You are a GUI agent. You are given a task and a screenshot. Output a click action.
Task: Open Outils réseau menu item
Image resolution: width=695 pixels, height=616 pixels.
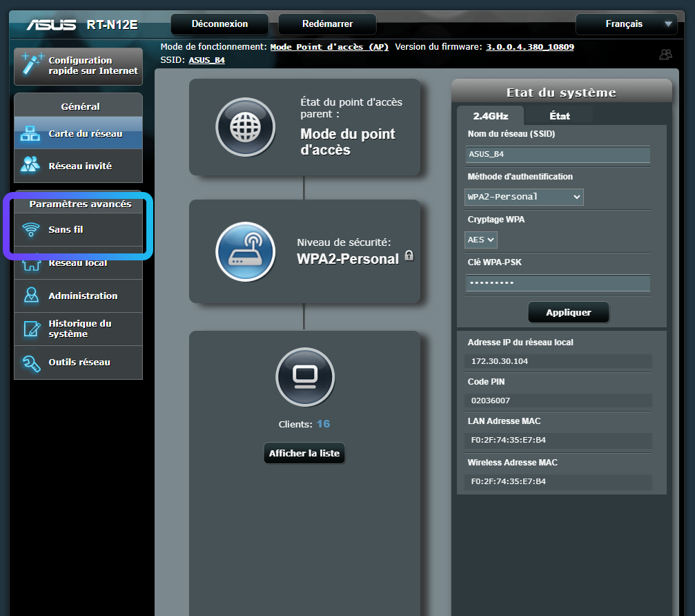[79, 363]
